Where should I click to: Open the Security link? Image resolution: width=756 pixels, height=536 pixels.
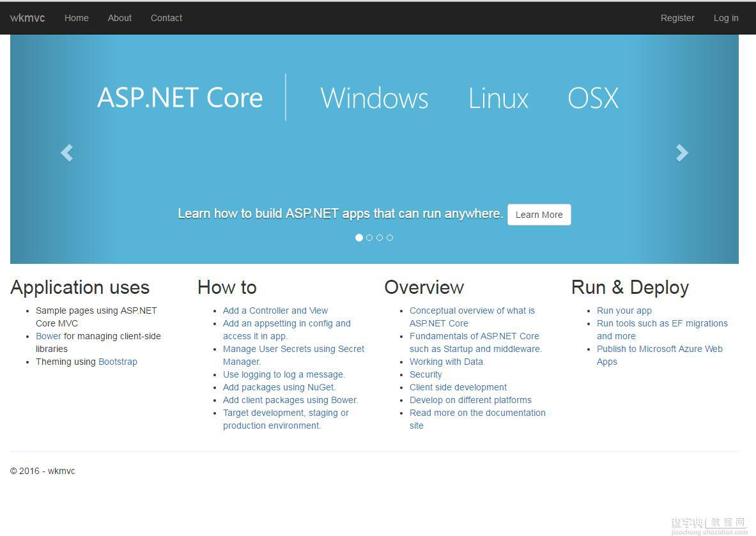[425, 374]
